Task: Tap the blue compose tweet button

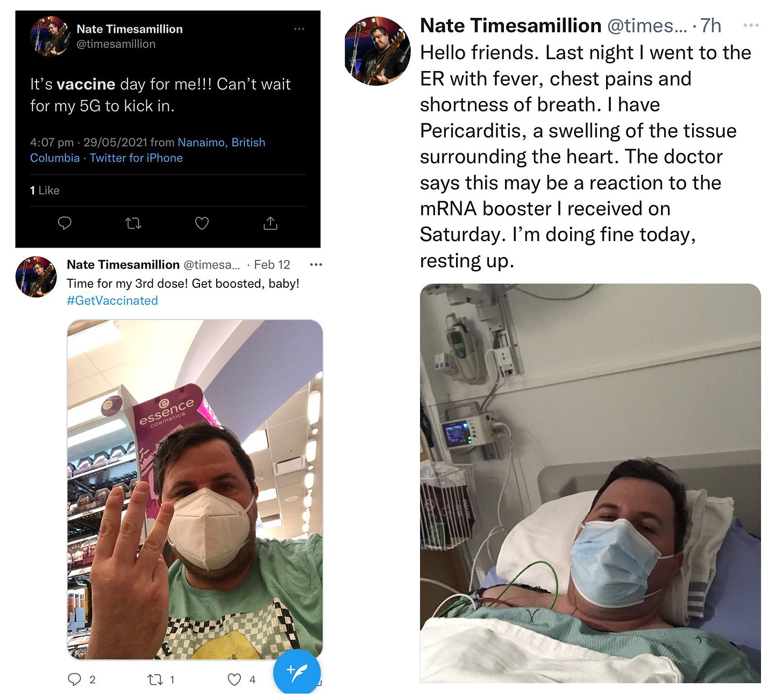Action: (297, 673)
